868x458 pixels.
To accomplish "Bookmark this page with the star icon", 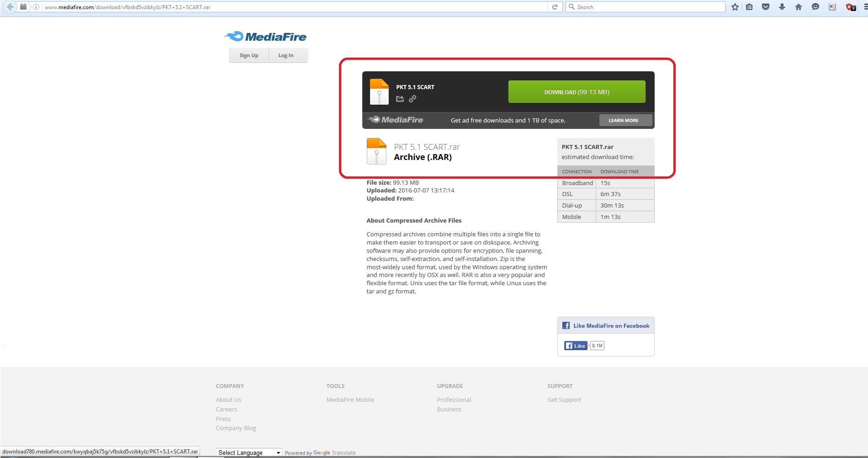I will (735, 7).
